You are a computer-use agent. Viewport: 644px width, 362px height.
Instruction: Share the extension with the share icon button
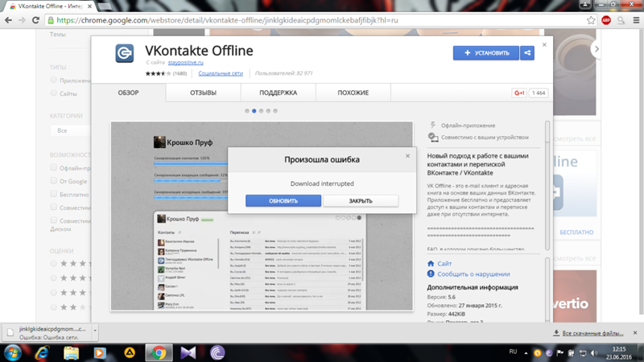527,53
